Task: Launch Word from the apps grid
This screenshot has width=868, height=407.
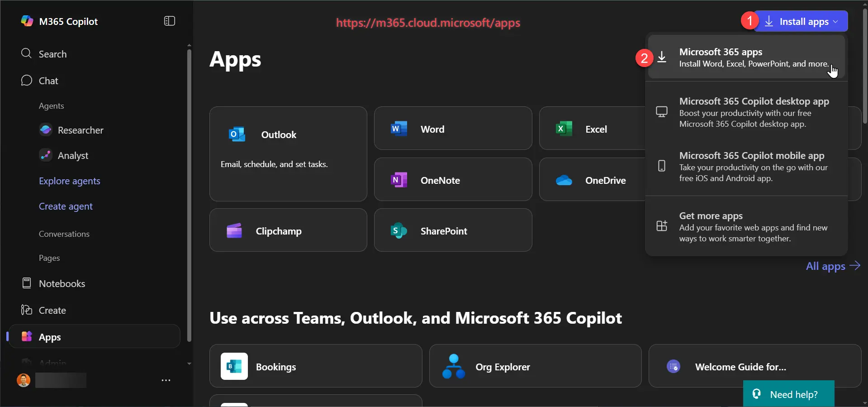Action: (x=453, y=129)
